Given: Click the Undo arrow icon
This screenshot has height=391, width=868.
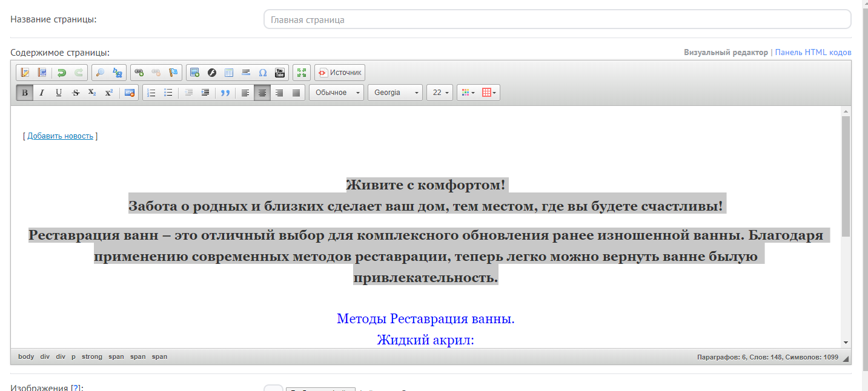Looking at the screenshot, I should click(x=61, y=73).
